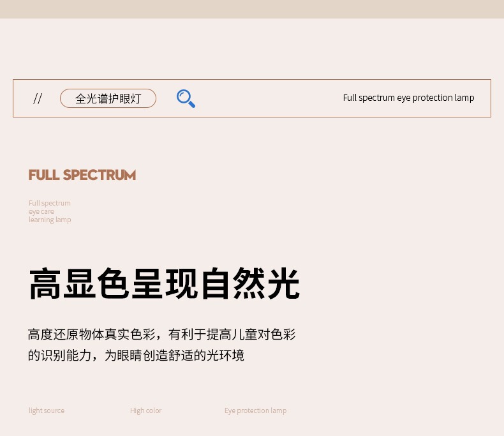
Task: Click the eye care line of small caption
Action: (41, 211)
